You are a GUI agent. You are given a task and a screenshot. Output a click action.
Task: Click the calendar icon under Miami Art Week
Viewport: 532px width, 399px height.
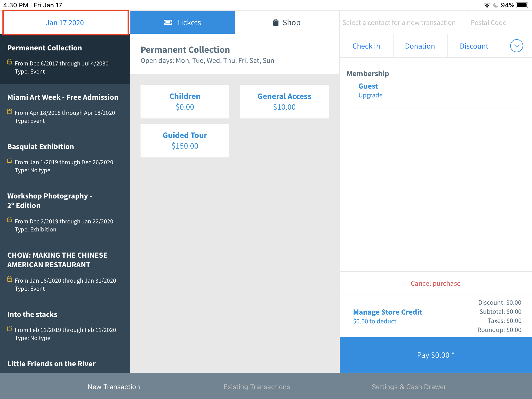10,111
